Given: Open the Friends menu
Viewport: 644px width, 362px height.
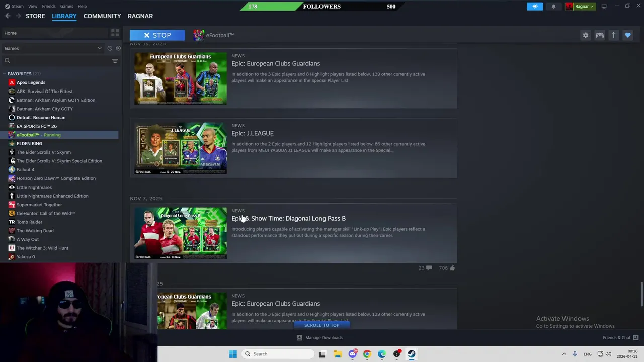Looking at the screenshot, I should (49, 6).
